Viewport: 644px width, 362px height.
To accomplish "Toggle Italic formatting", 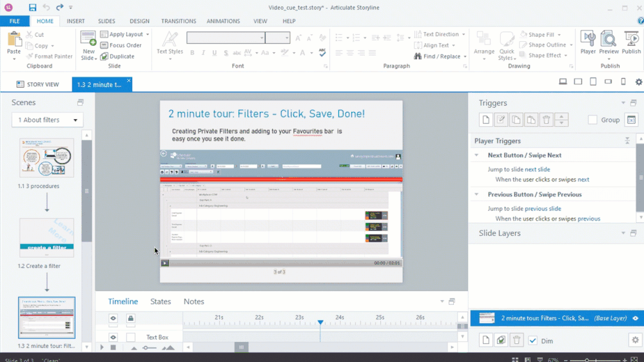I will point(203,53).
